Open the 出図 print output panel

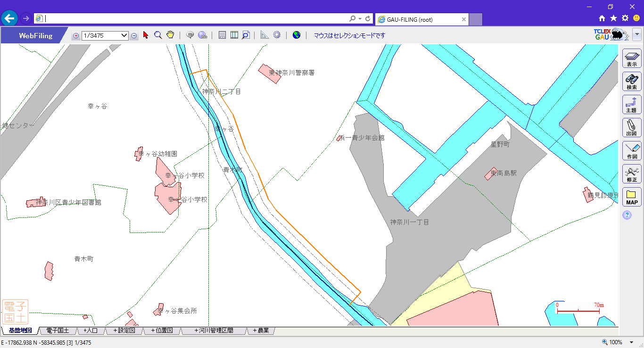[x=632, y=127]
